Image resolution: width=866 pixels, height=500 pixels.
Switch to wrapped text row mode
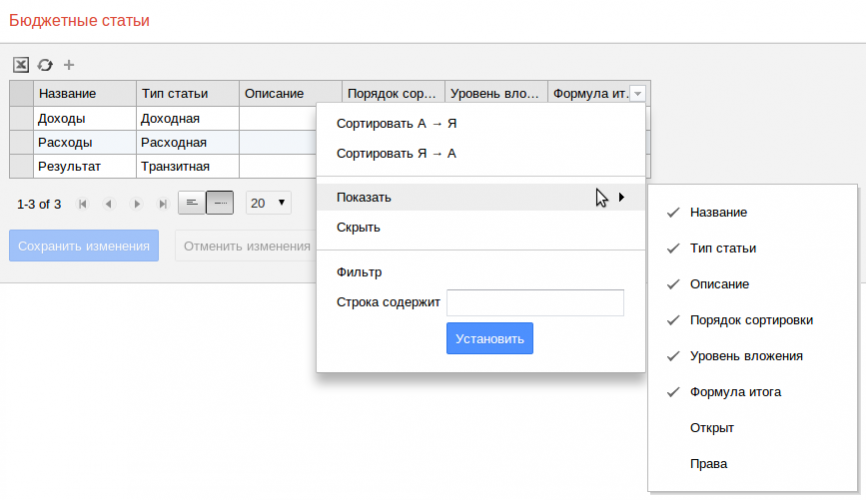[x=192, y=203]
